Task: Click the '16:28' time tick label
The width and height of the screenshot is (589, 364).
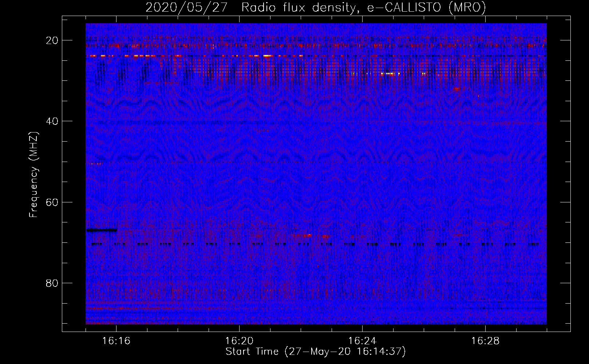Action: (x=485, y=341)
